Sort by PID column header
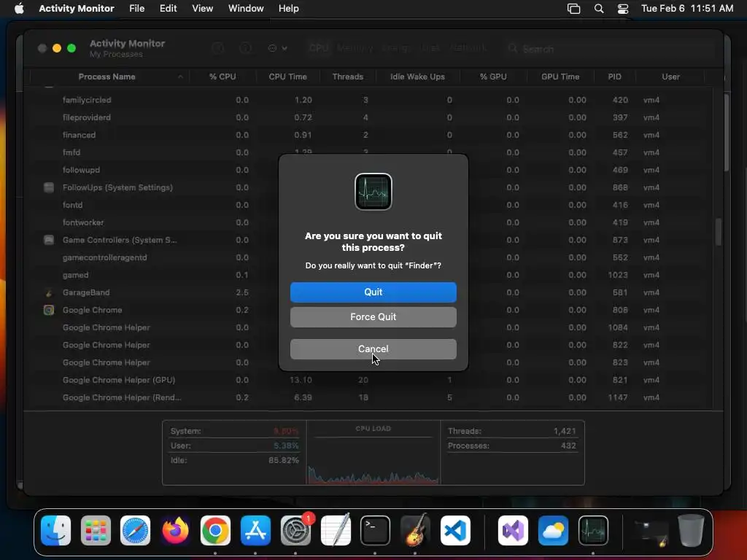 click(x=614, y=77)
